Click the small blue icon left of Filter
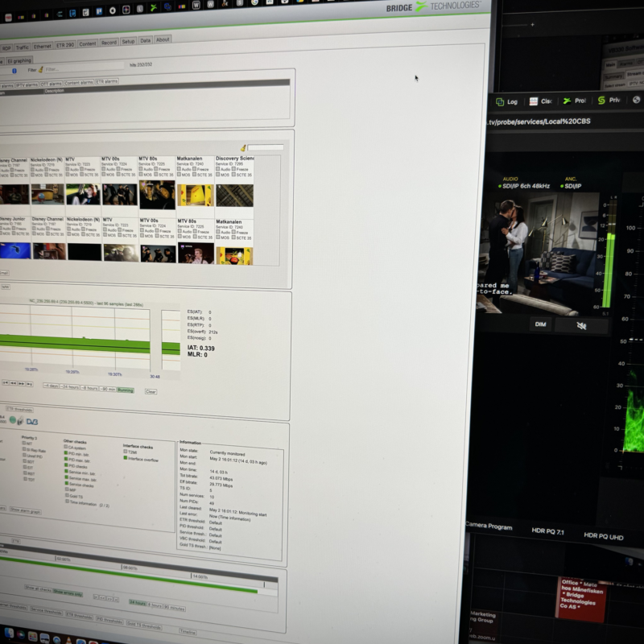This screenshot has height=644, width=644. [14, 71]
